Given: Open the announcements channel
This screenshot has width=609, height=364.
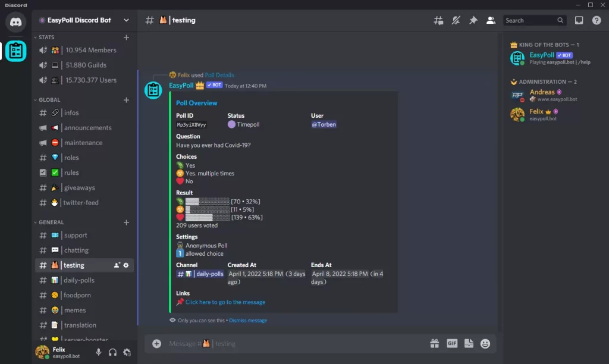Looking at the screenshot, I should (84, 127).
